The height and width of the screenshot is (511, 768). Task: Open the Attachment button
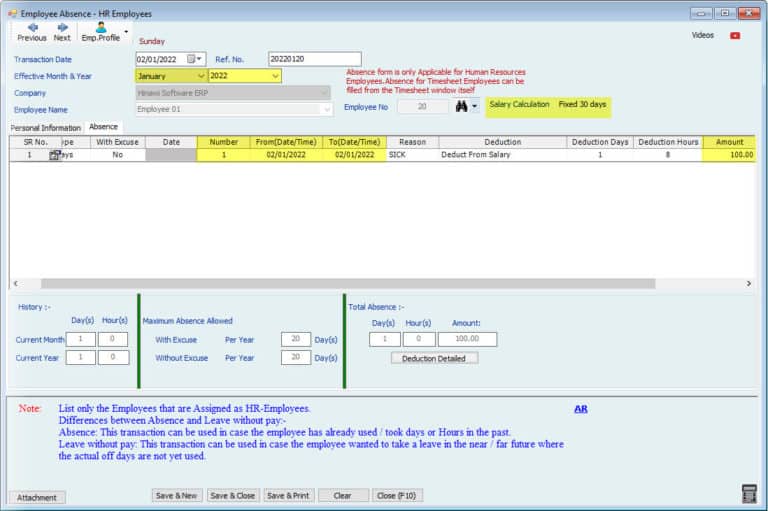point(37,497)
